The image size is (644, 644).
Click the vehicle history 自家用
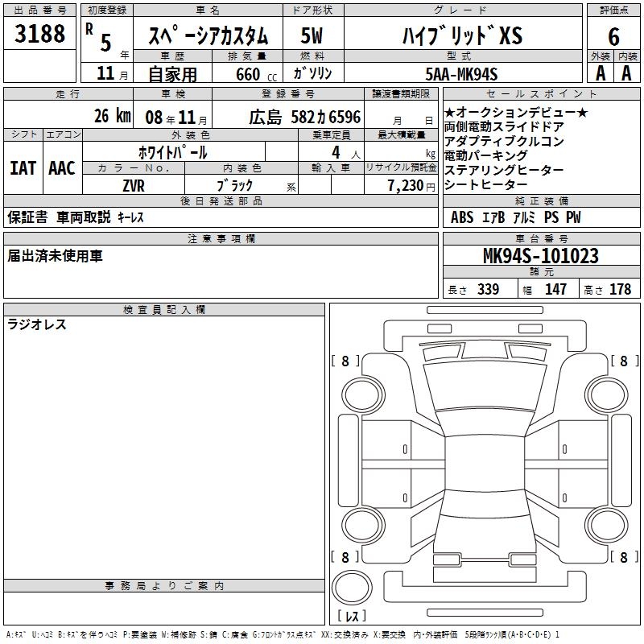(172, 74)
